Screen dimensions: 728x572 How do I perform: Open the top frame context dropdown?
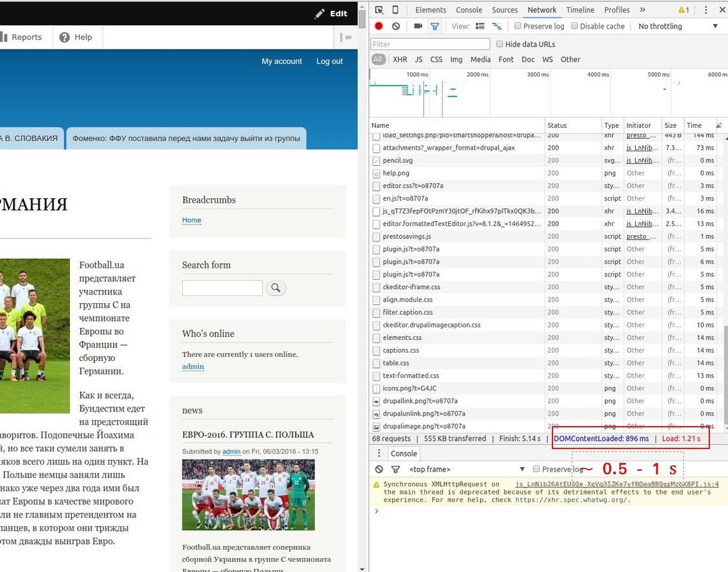coord(466,470)
